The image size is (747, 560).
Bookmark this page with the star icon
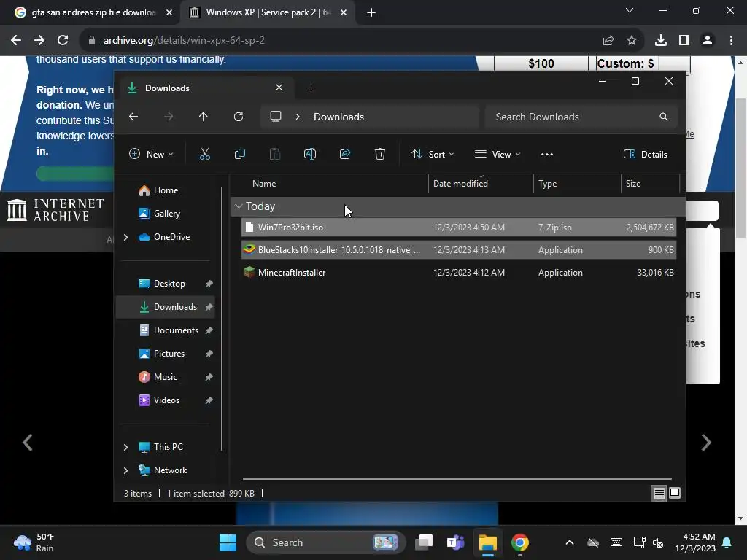coord(632,41)
